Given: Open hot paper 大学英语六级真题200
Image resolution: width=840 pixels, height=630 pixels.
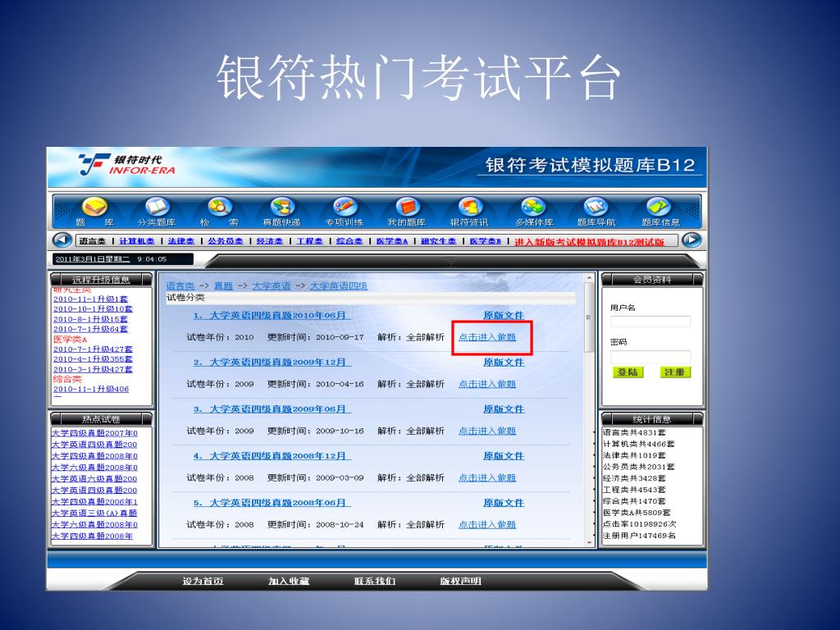Looking at the screenshot, I should tap(94, 479).
